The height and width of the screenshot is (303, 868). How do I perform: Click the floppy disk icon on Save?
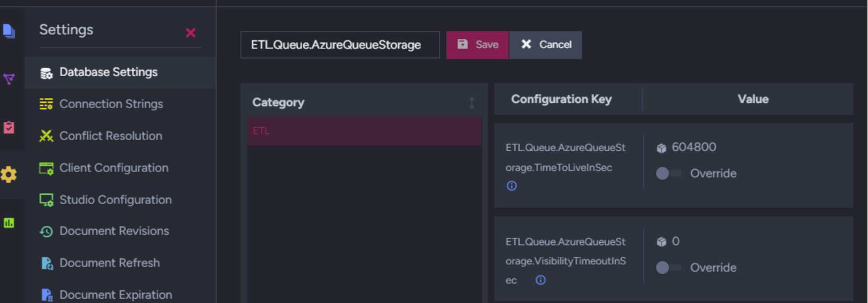(x=463, y=44)
